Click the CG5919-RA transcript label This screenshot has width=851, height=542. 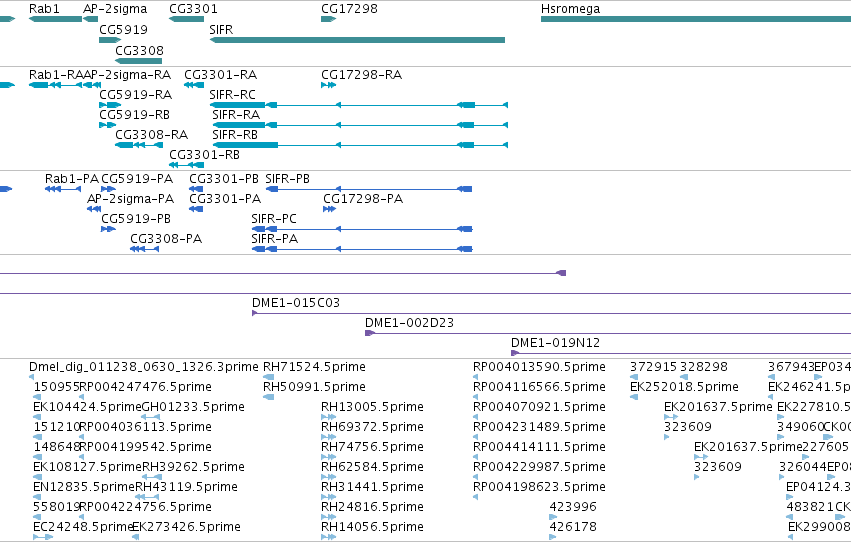coord(136,95)
